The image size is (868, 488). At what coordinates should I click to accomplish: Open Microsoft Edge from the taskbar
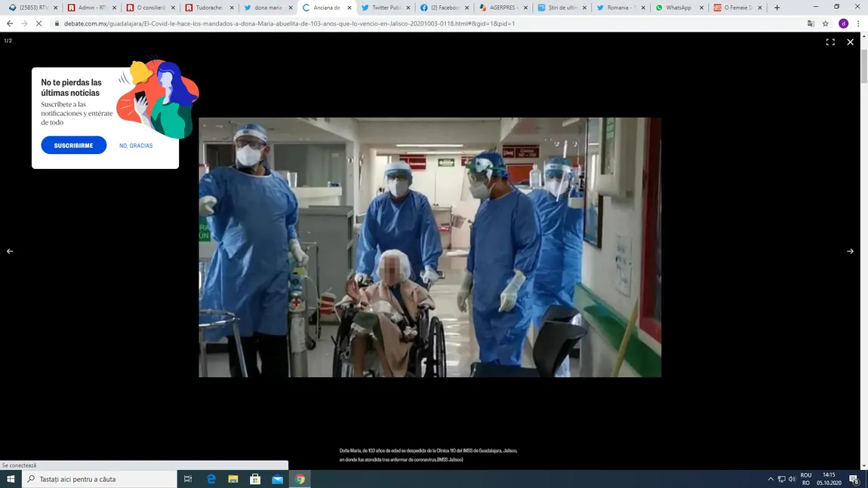pos(211,479)
